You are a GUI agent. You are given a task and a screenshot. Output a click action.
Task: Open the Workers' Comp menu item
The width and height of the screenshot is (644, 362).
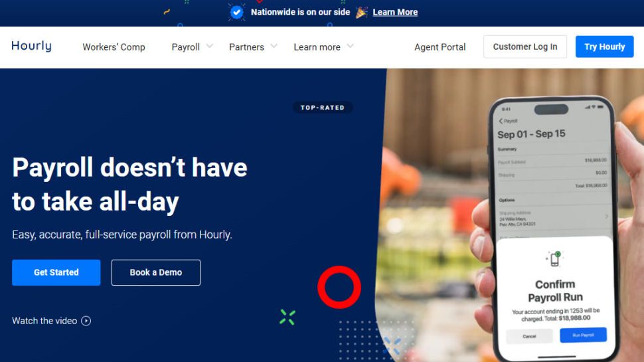tap(114, 47)
